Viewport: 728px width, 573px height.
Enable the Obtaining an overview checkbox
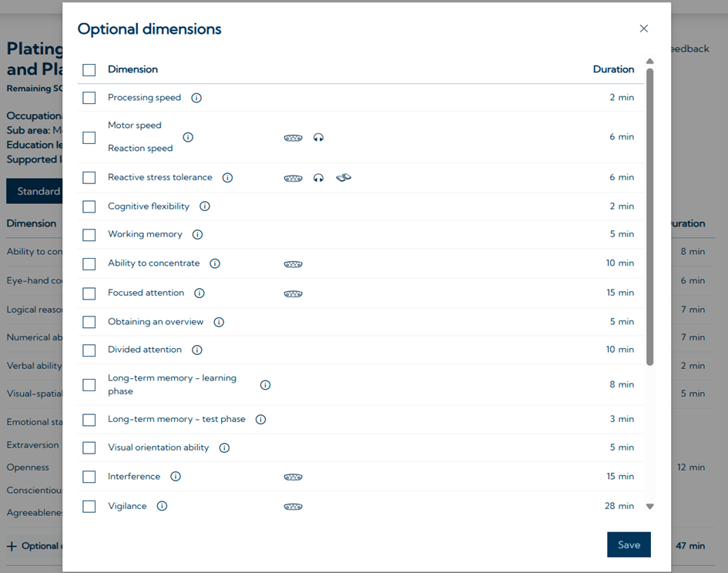(89, 322)
